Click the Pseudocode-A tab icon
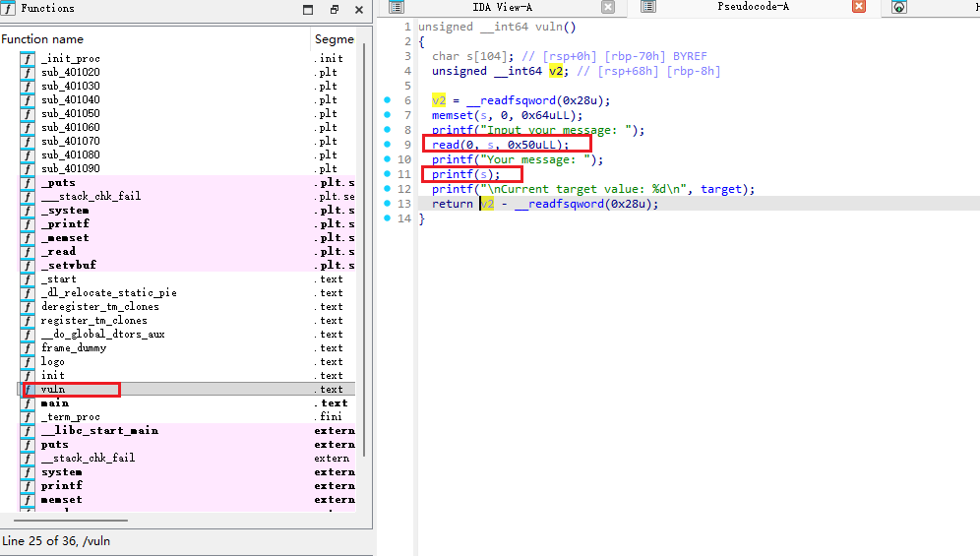The width and height of the screenshot is (980, 556). point(648,8)
